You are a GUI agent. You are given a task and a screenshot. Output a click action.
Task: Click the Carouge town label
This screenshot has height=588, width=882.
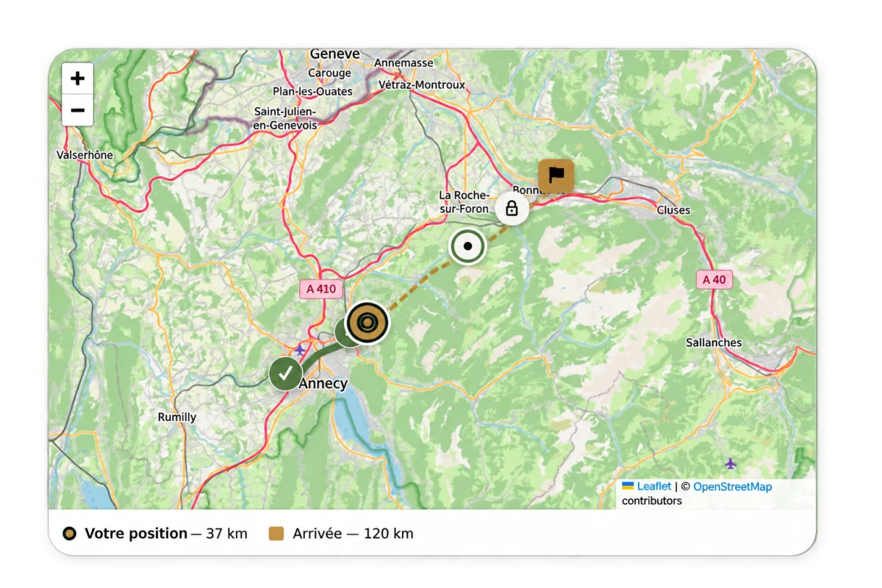329,73
